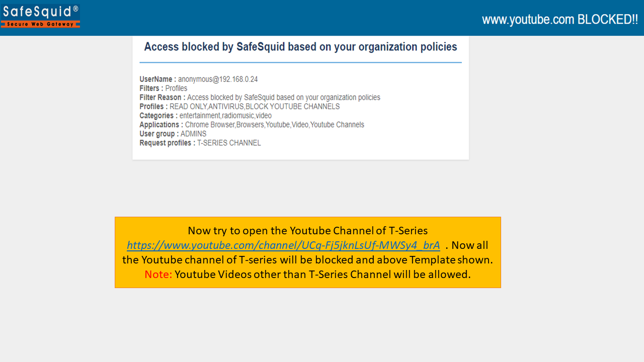Click the Request profiles T-SERIES CHANNEL line
The height and width of the screenshot is (362, 644).
pyautogui.click(x=200, y=143)
